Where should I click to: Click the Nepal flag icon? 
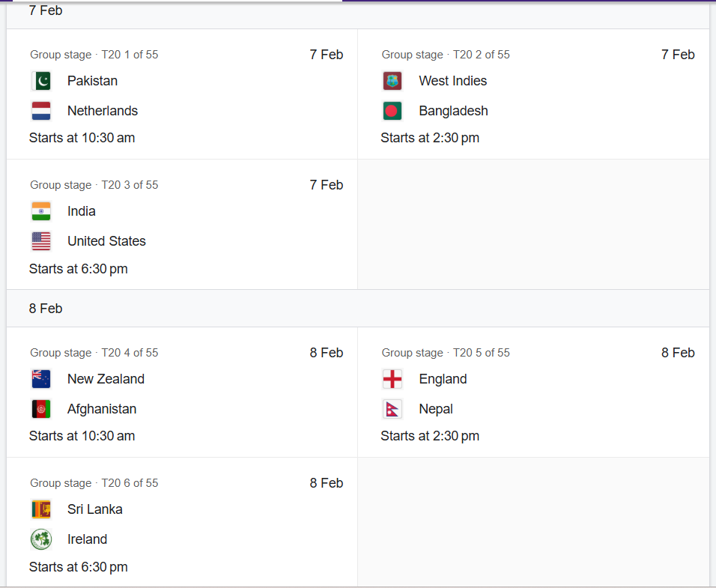[x=392, y=409]
